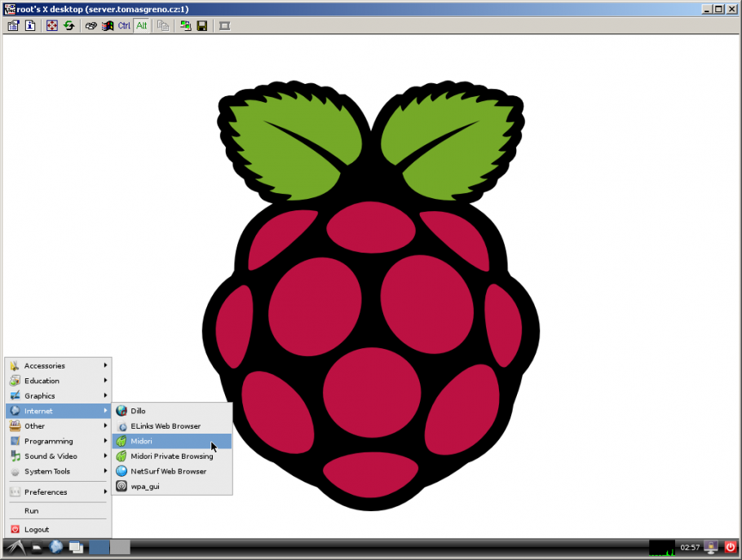The height and width of the screenshot is (560, 742).
Task: Click the LXDE start menu button
Action: [x=16, y=548]
